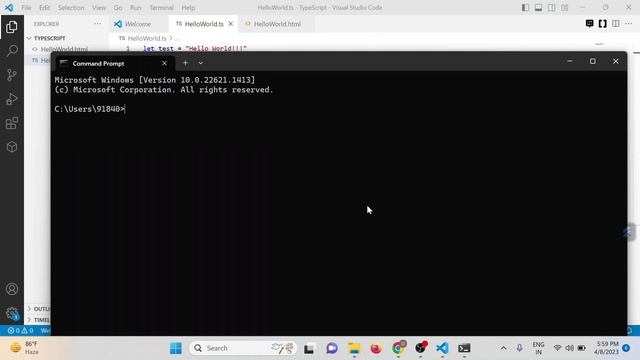
Task: Open the Explorer view in VS Code
Action: pos(12,27)
